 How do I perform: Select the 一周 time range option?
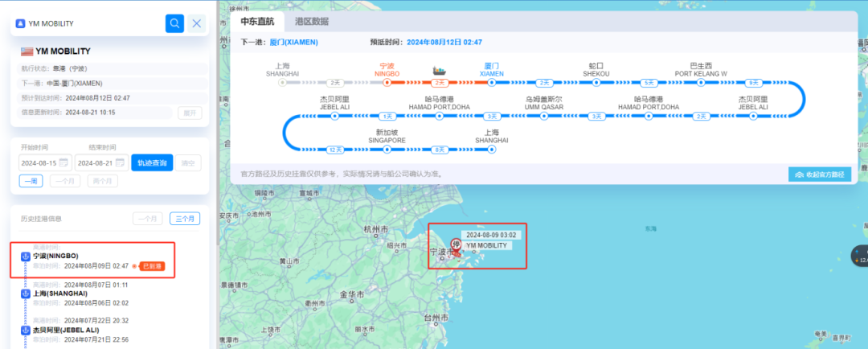click(x=31, y=181)
